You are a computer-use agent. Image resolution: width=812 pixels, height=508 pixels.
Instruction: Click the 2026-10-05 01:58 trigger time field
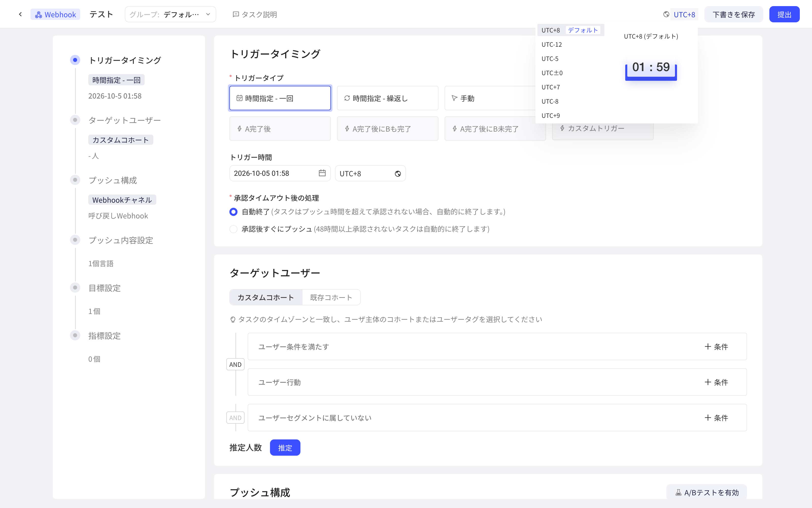click(x=280, y=173)
